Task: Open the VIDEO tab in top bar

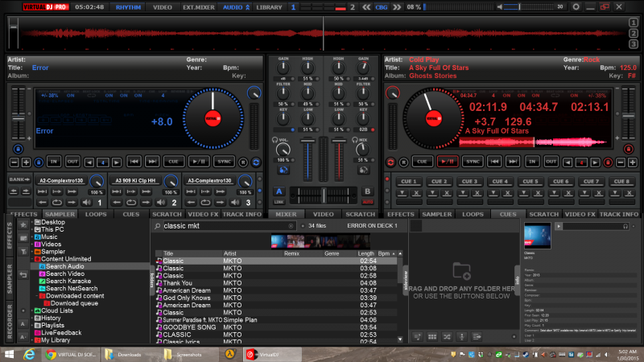Action: tap(163, 7)
